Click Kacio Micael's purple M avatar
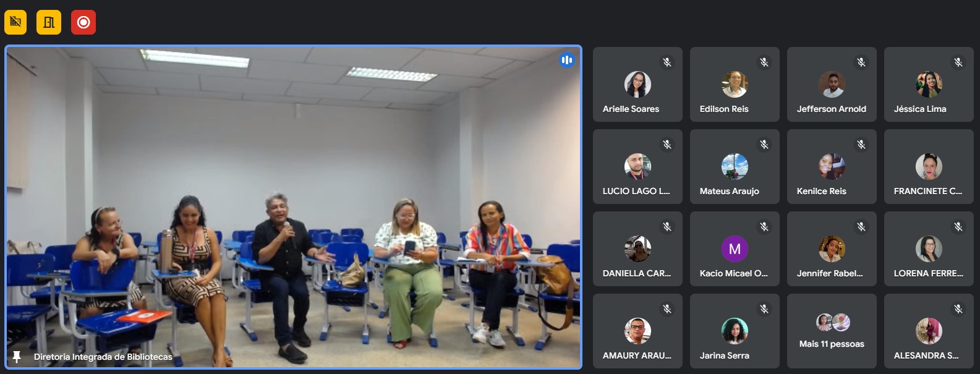Image resolution: width=980 pixels, height=374 pixels. tap(735, 249)
